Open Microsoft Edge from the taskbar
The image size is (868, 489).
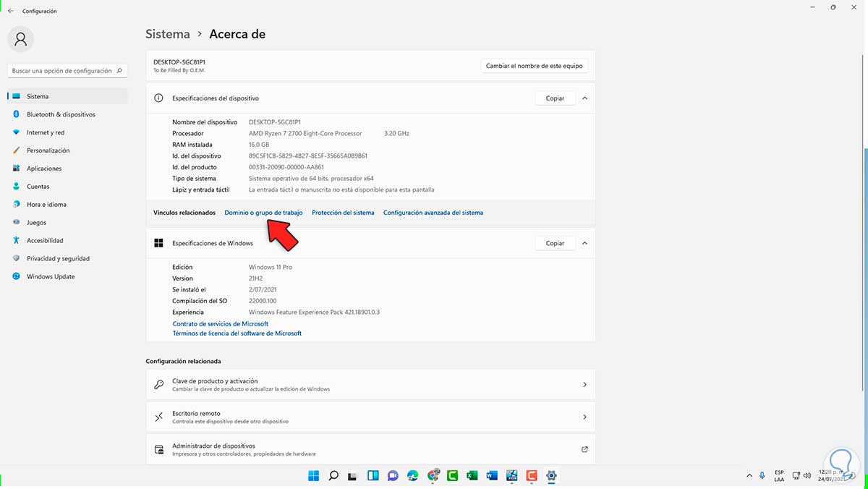(412, 475)
